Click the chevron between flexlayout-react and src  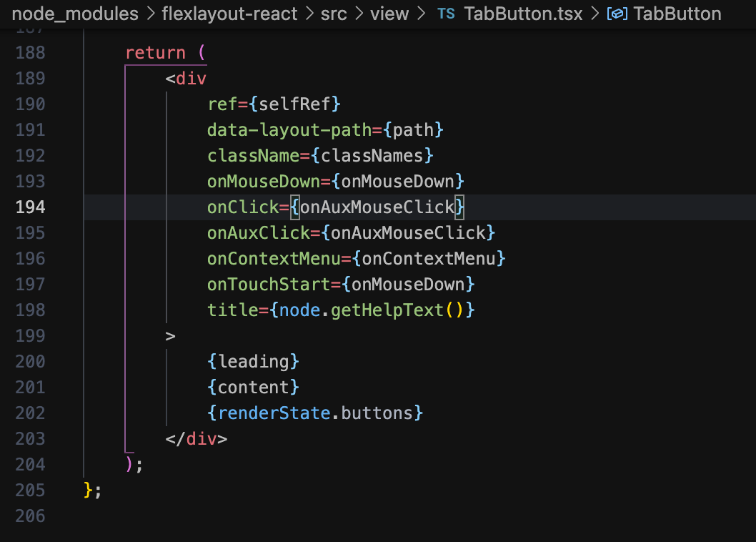[309, 14]
